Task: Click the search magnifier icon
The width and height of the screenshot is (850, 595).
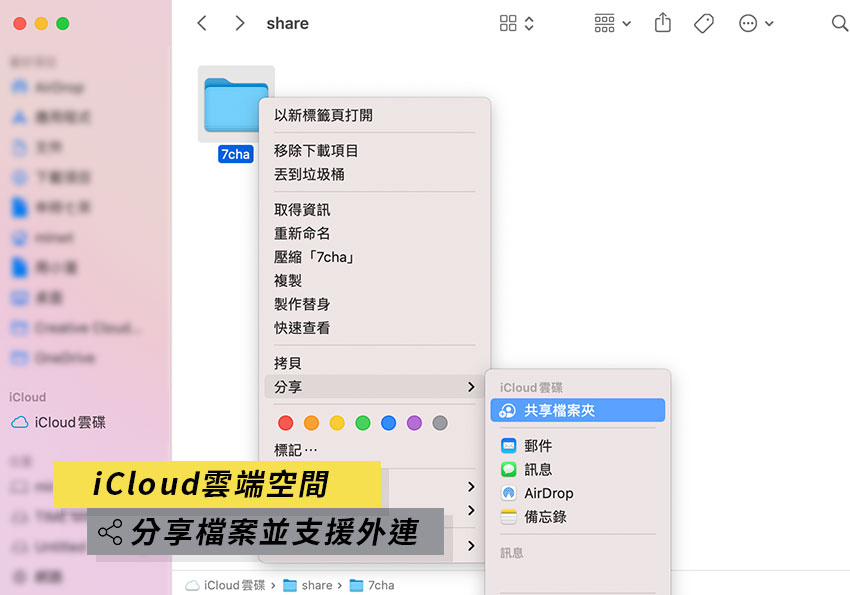Action: click(840, 23)
